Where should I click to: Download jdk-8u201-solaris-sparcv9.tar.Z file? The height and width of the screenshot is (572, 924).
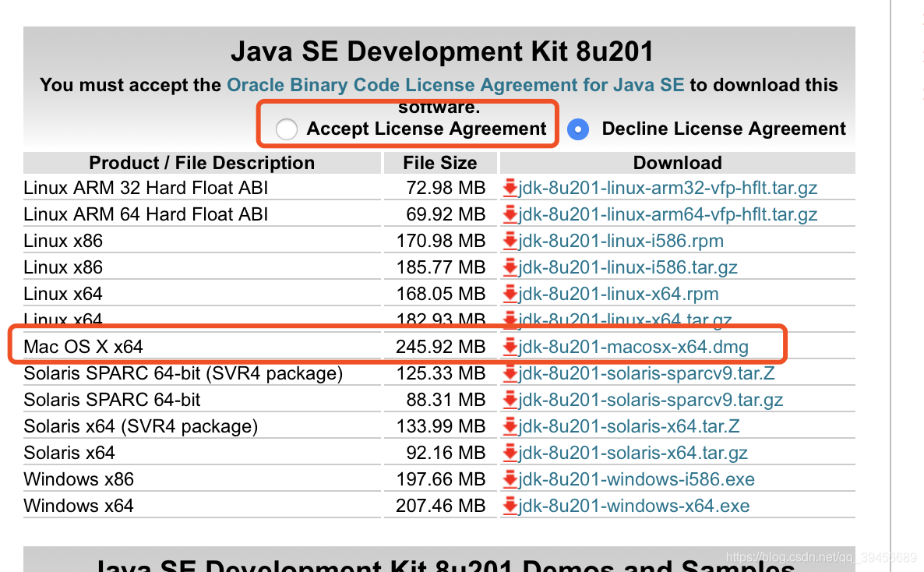click(647, 373)
